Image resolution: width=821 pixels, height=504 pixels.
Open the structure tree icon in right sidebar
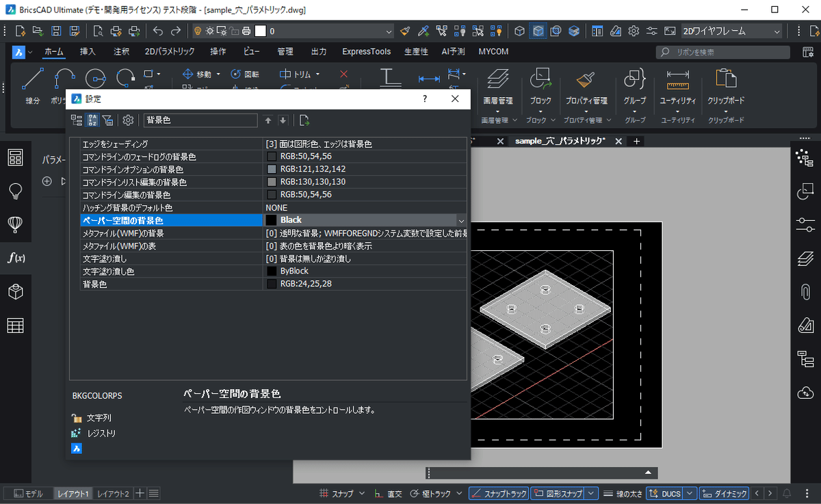pyautogui.click(x=805, y=359)
